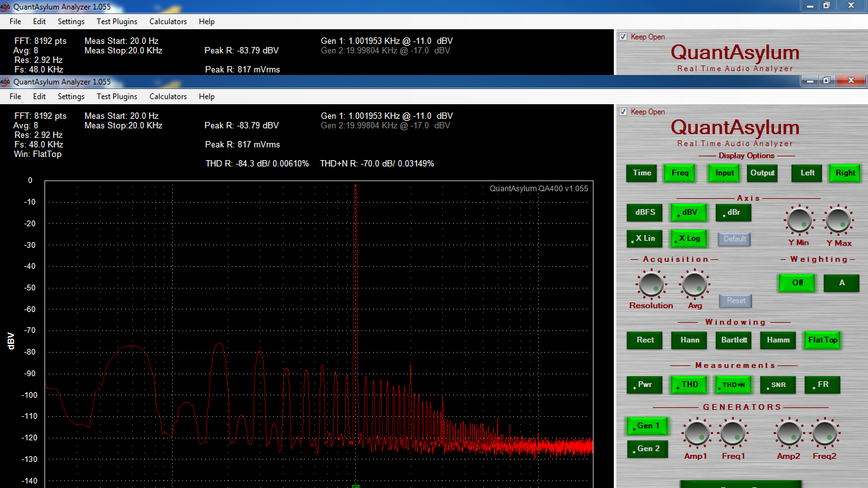This screenshot has width=868, height=488.
Task: Toggle the Right channel button
Action: (x=846, y=173)
